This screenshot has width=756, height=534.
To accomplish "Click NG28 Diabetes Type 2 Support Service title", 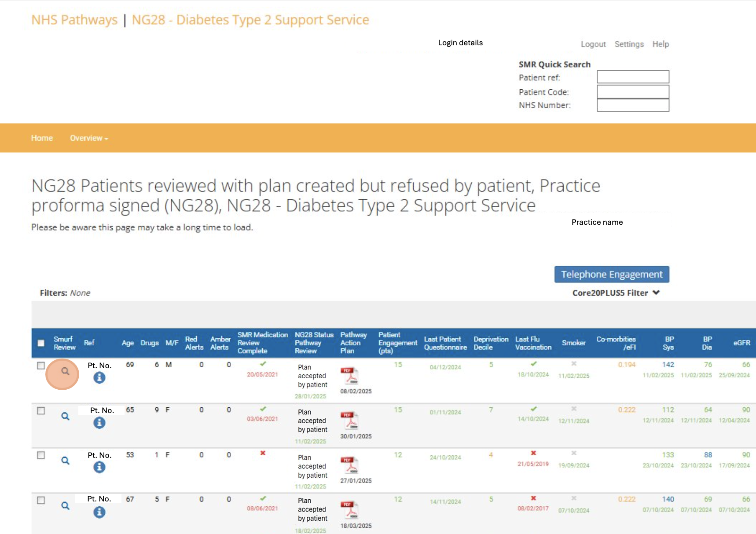I will [250, 20].
